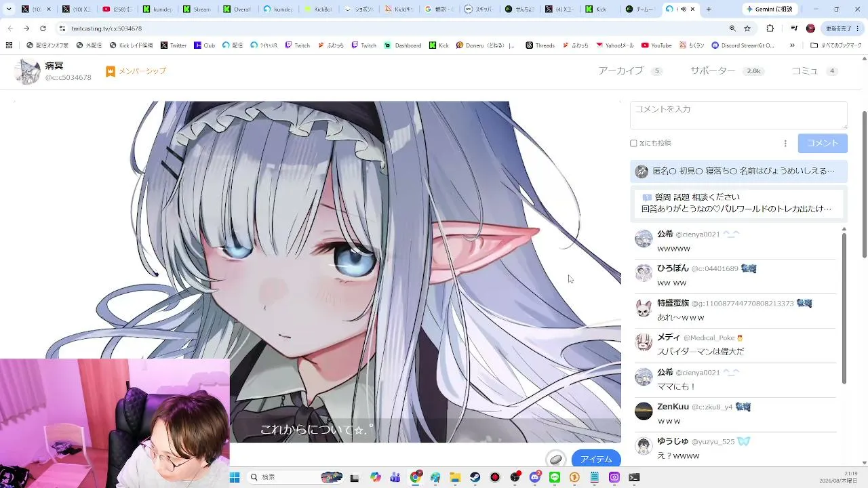Open the media control icon in the Chrome toolbar
Image resolution: width=868 pixels, height=488 pixels.
(x=794, y=28)
